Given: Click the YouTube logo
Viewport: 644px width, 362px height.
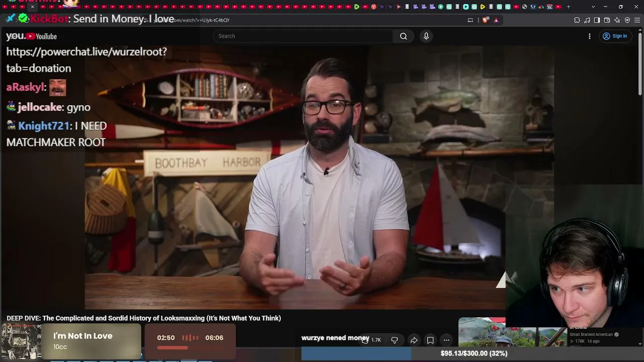Looking at the screenshot, I should coord(41,36).
